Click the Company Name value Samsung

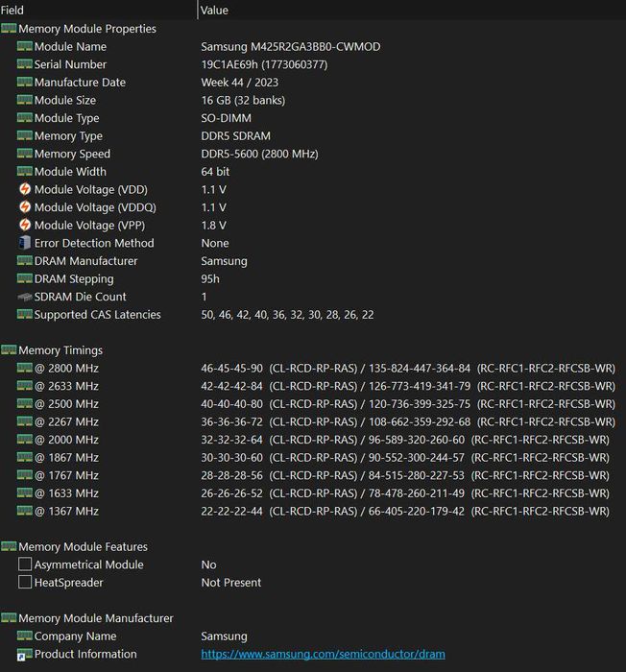(x=225, y=636)
